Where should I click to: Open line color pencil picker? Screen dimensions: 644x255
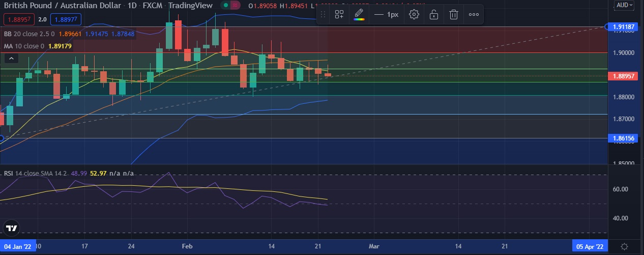[359, 14]
